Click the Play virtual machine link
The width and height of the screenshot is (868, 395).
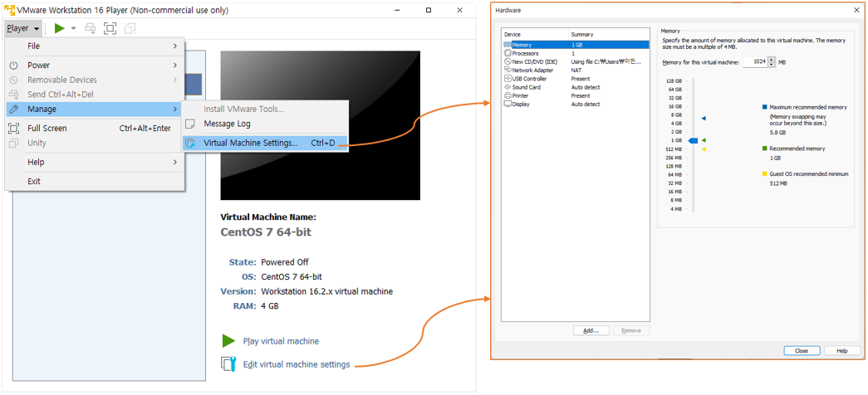point(281,341)
